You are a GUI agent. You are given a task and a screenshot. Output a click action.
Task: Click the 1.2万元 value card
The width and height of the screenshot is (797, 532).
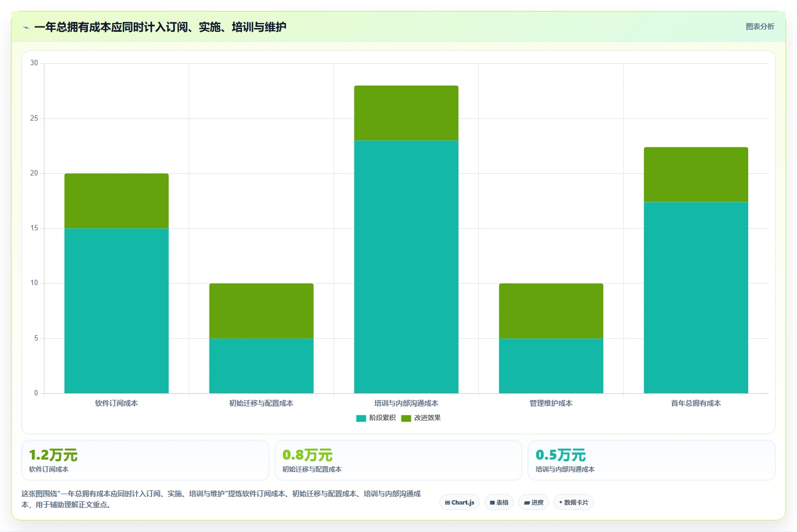[x=145, y=460]
